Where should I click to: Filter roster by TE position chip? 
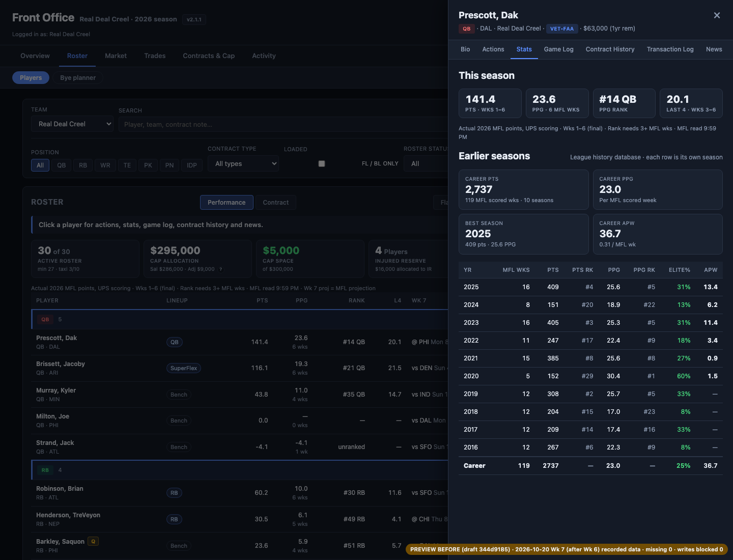(127, 165)
